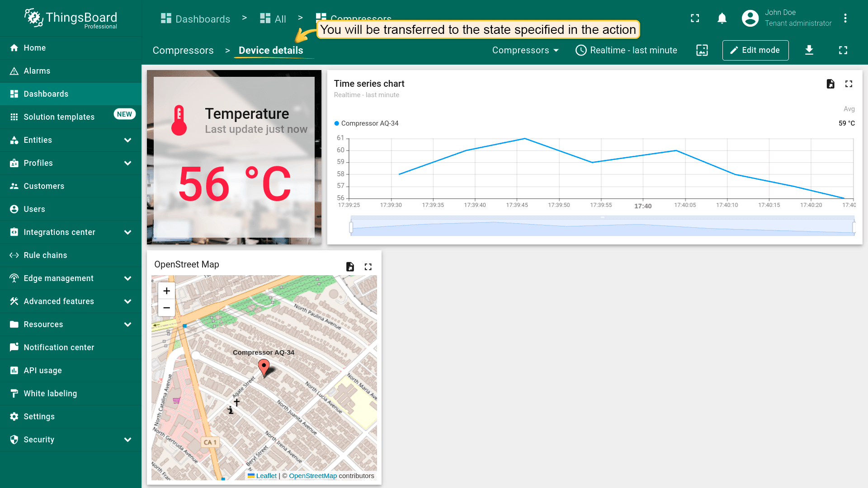Expand Time series chart widget to fullscreen
868x488 pixels.
(x=849, y=84)
